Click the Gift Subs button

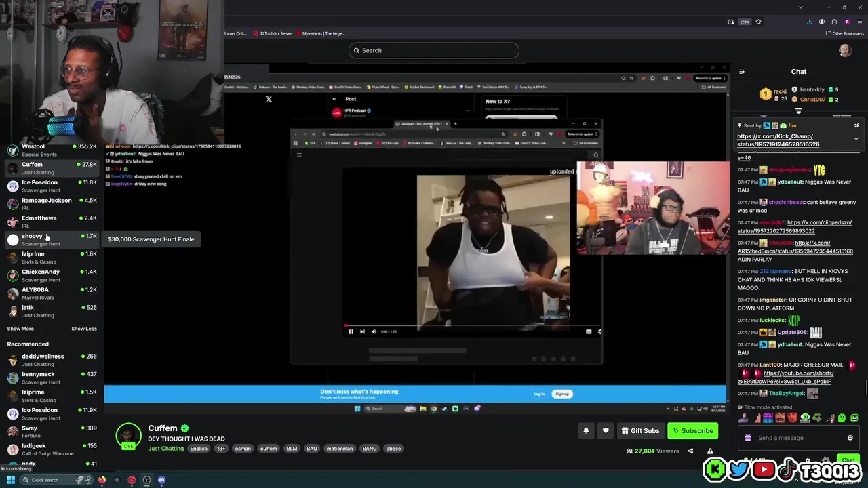(x=639, y=430)
